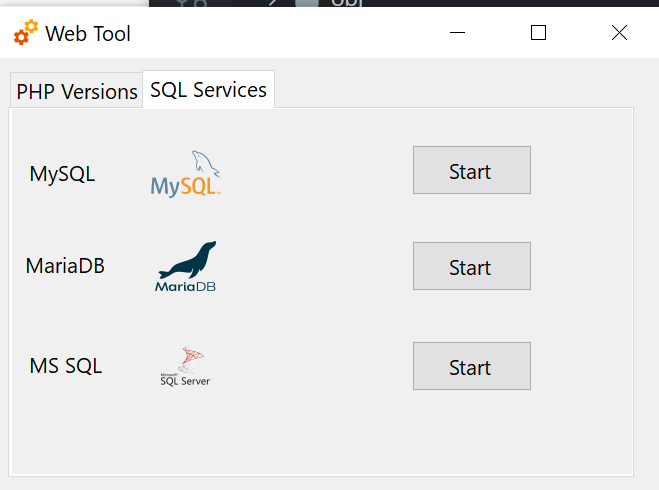Minimize the Web Tool window
The image size is (659, 490).
click(457, 32)
